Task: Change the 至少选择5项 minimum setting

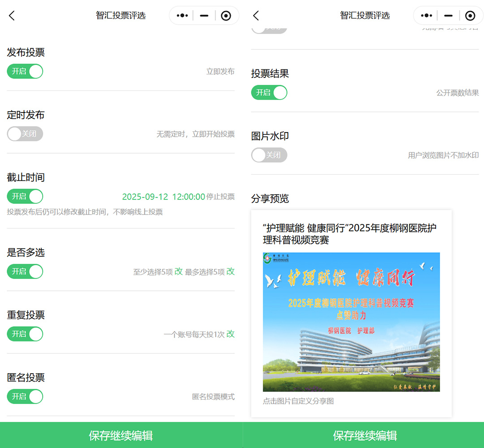Action: tap(178, 271)
